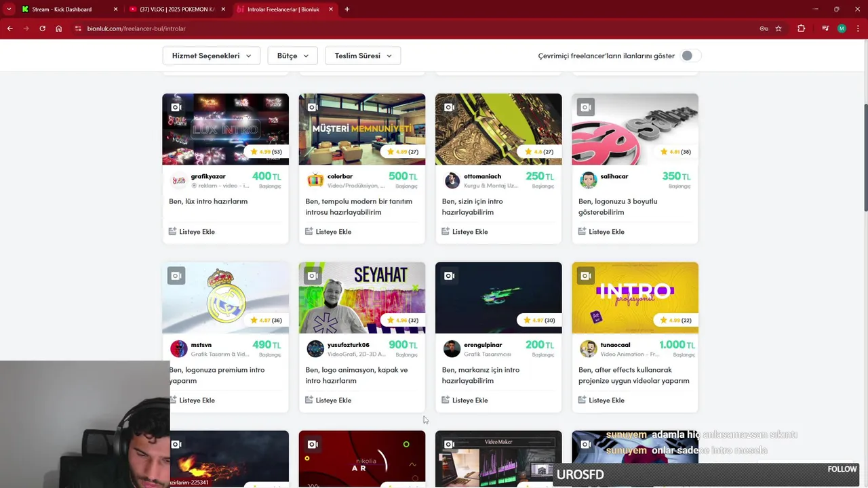Open 'Ben, logonuzu 3 boyutlu gösterebilirim' gig
The height and width of the screenshot is (488, 868).
point(618,207)
